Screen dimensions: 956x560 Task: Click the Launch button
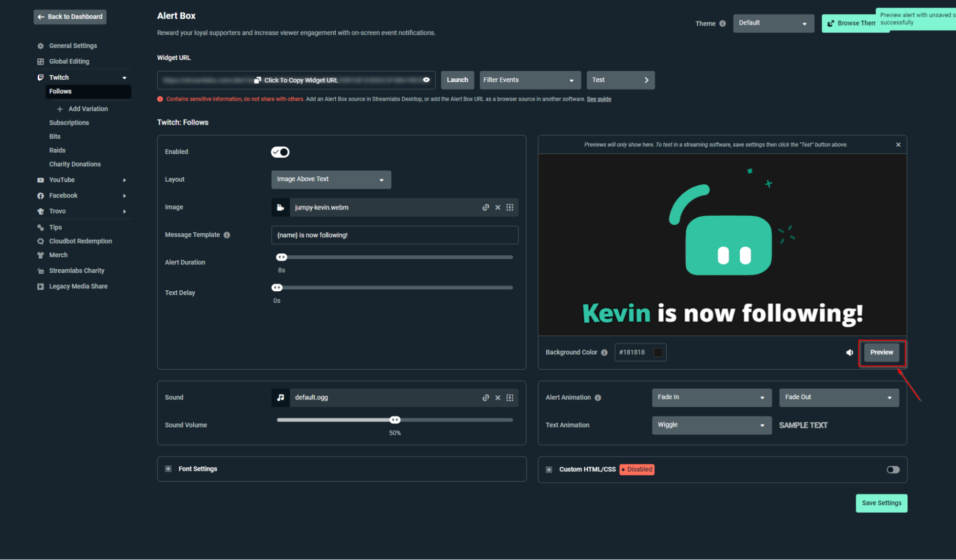coord(457,80)
